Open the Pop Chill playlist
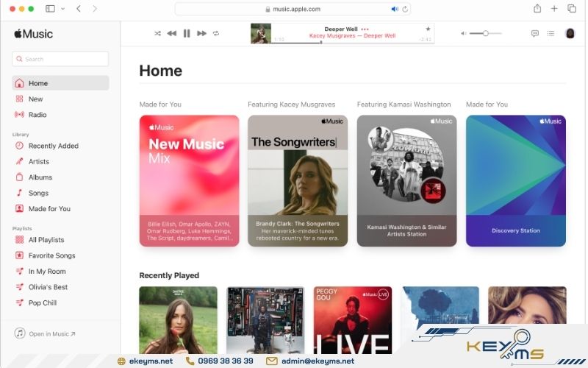 60,302
